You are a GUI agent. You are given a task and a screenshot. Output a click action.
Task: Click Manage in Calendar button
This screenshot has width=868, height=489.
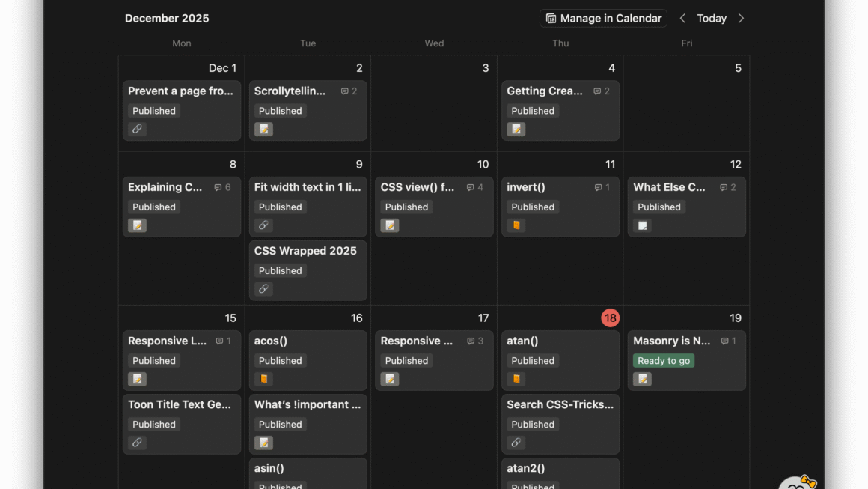click(x=603, y=19)
